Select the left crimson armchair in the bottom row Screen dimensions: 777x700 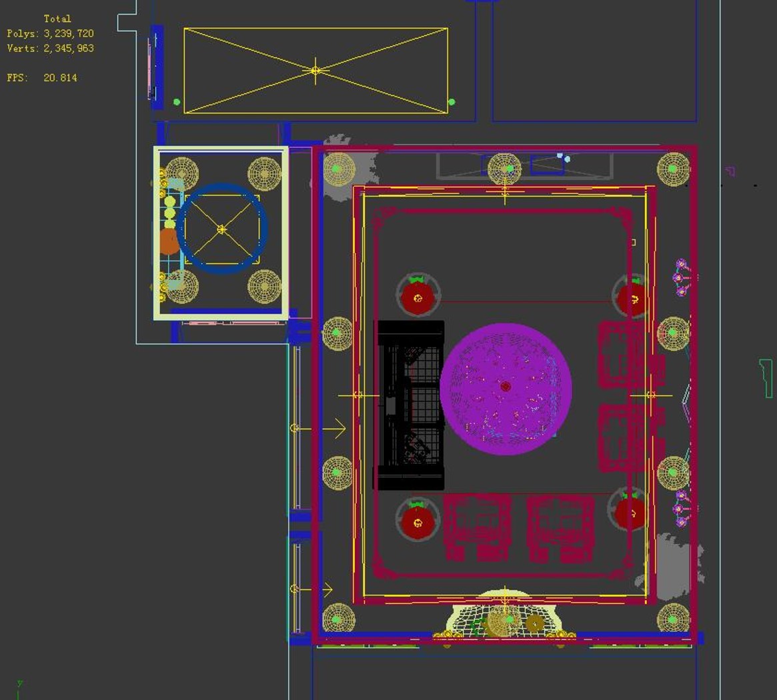[x=478, y=527]
